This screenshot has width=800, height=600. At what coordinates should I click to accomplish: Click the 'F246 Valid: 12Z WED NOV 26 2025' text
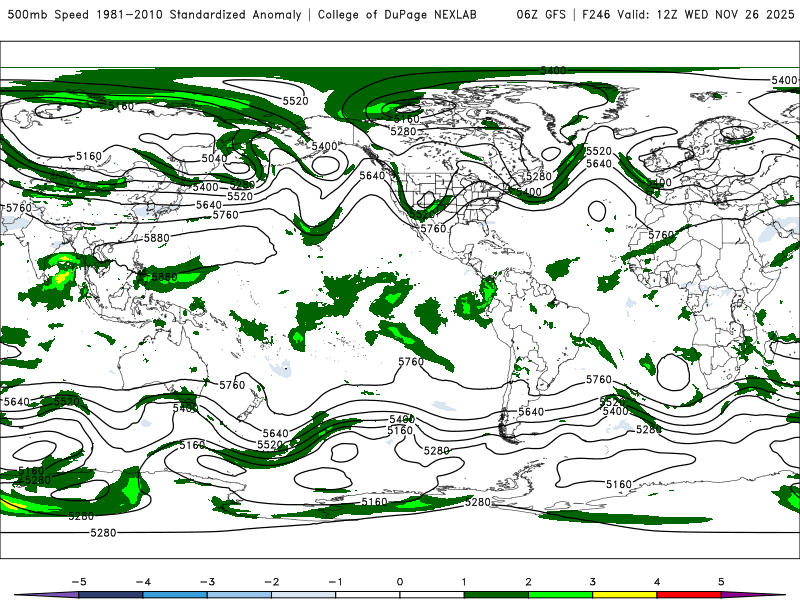click(688, 15)
